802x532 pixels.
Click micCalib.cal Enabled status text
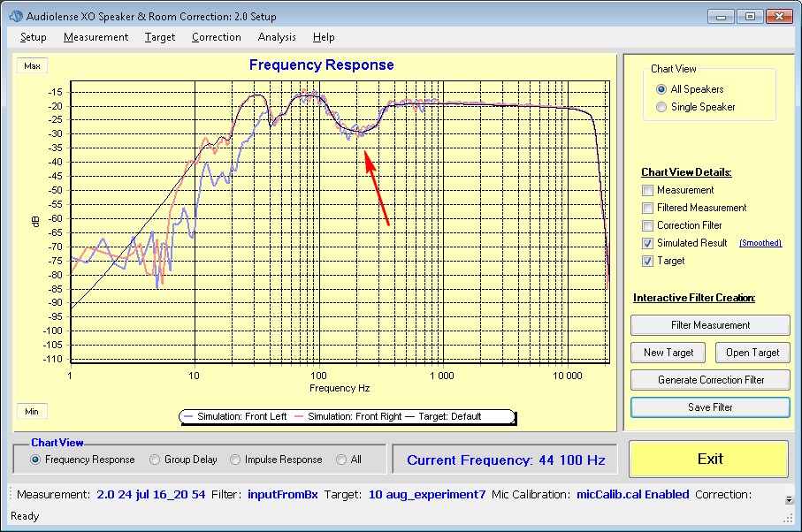click(633, 495)
